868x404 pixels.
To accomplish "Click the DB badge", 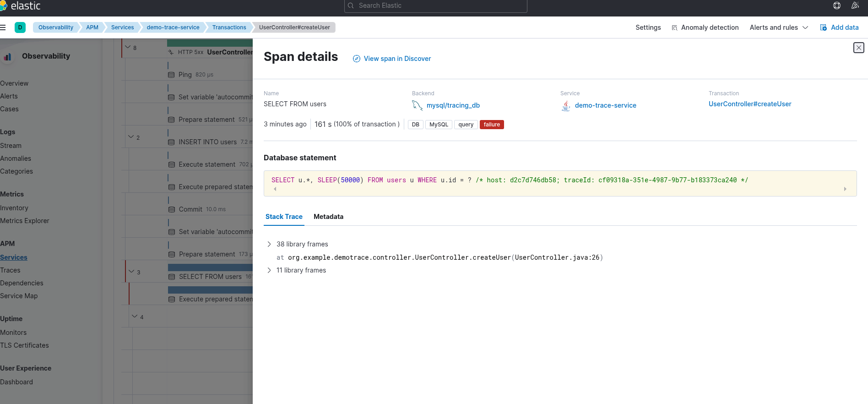I will click(416, 125).
